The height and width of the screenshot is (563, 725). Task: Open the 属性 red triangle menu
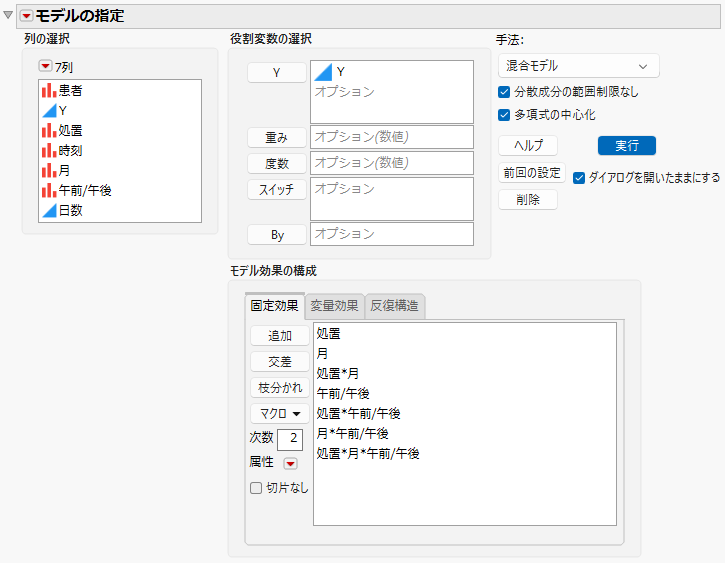click(x=290, y=464)
